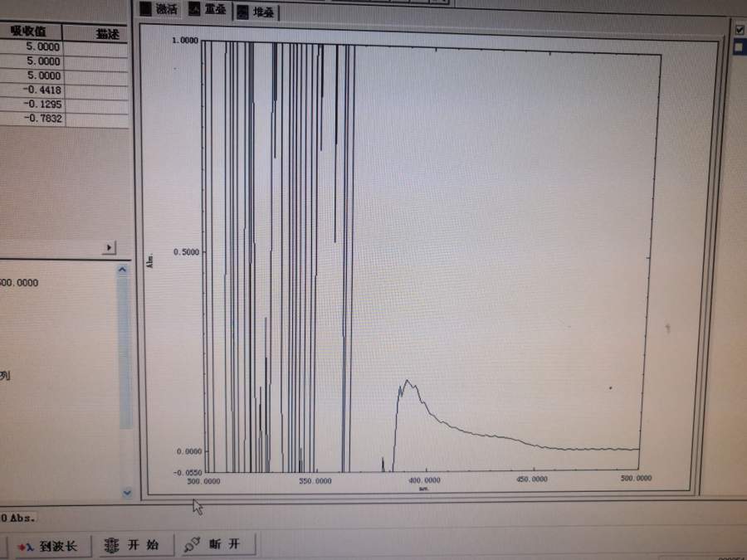Click the table's scroll-right arrow
The image size is (747, 560).
pyautogui.click(x=110, y=247)
